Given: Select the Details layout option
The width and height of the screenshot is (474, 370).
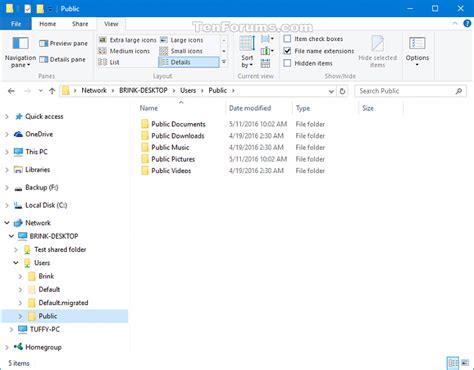Looking at the screenshot, I should click(188, 62).
